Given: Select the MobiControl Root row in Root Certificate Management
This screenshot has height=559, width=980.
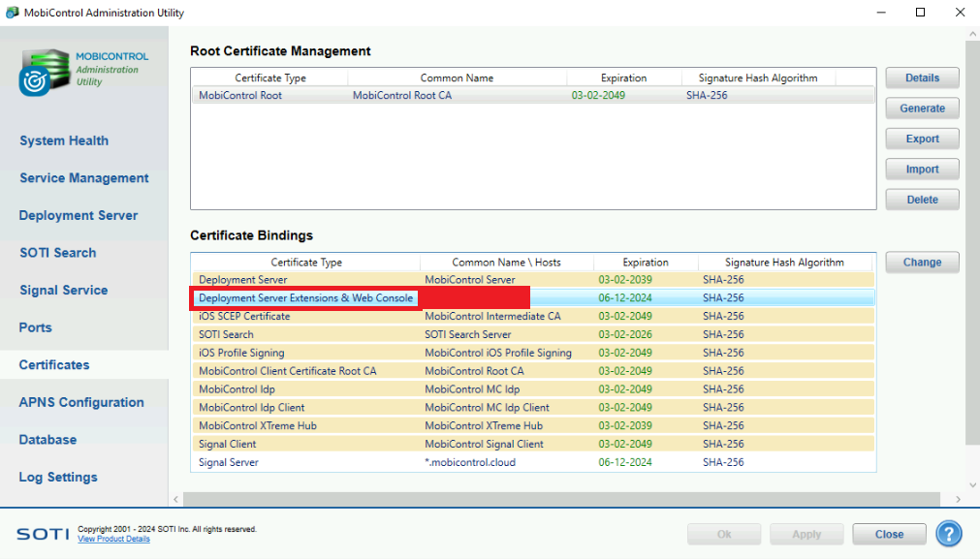Looking at the screenshot, I should (x=533, y=96).
